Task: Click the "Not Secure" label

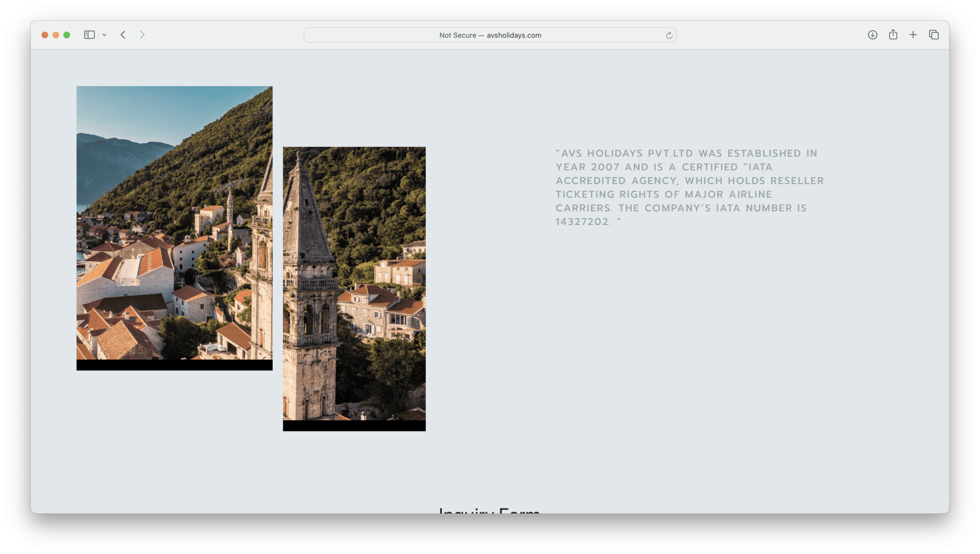Action: [x=457, y=35]
